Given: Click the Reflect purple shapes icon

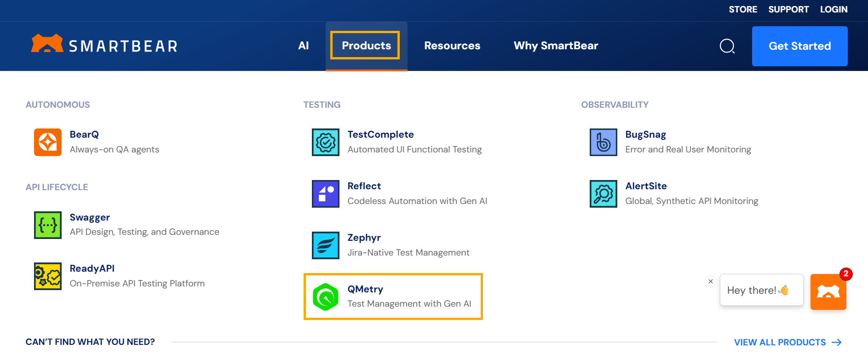Looking at the screenshot, I should [x=326, y=194].
